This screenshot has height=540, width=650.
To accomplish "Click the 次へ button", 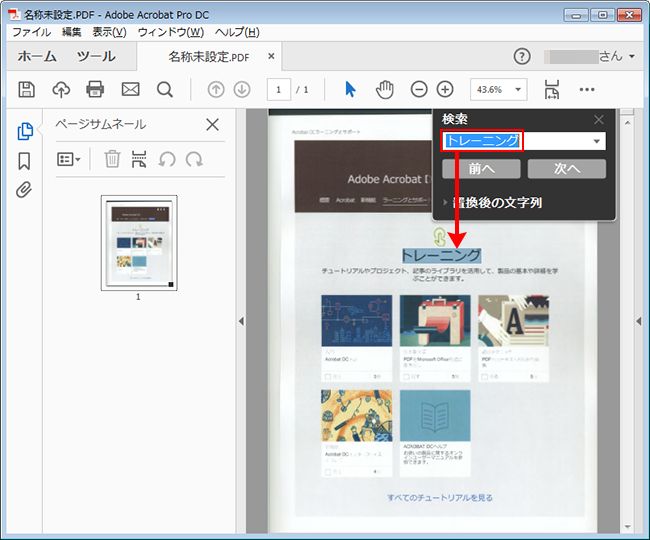I will tap(567, 169).
